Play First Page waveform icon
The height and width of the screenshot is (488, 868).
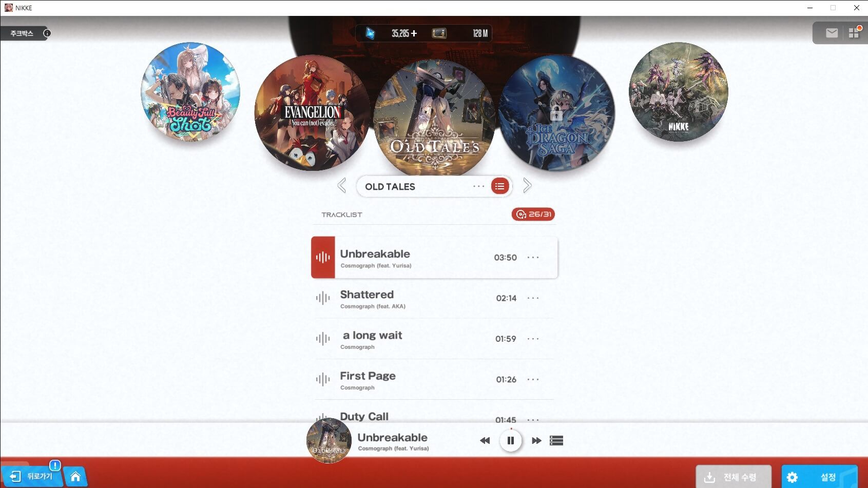pyautogui.click(x=323, y=379)
